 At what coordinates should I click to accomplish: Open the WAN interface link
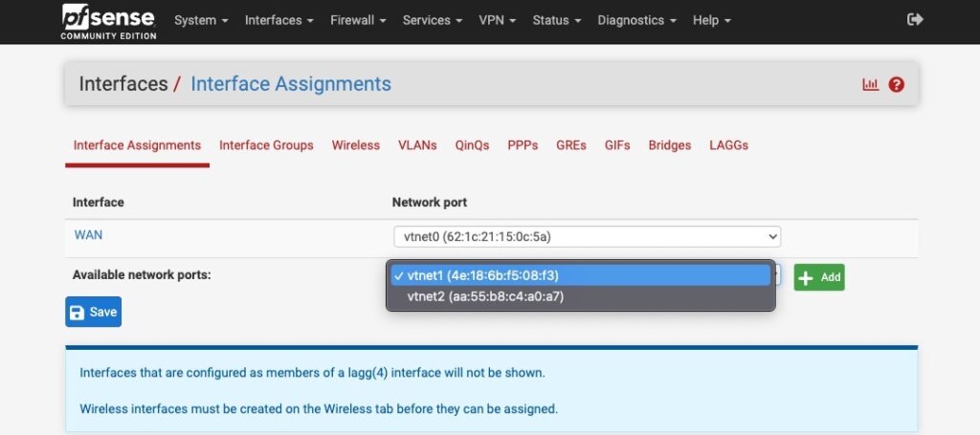88,235
